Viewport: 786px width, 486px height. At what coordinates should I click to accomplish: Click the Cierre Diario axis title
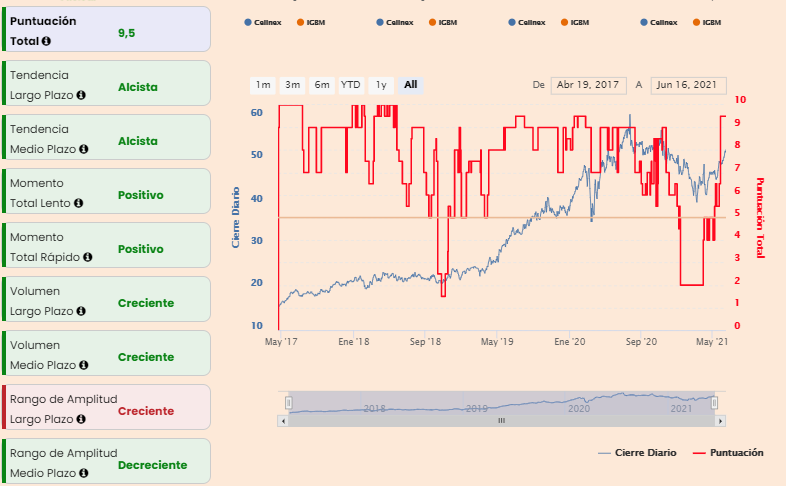236,218
